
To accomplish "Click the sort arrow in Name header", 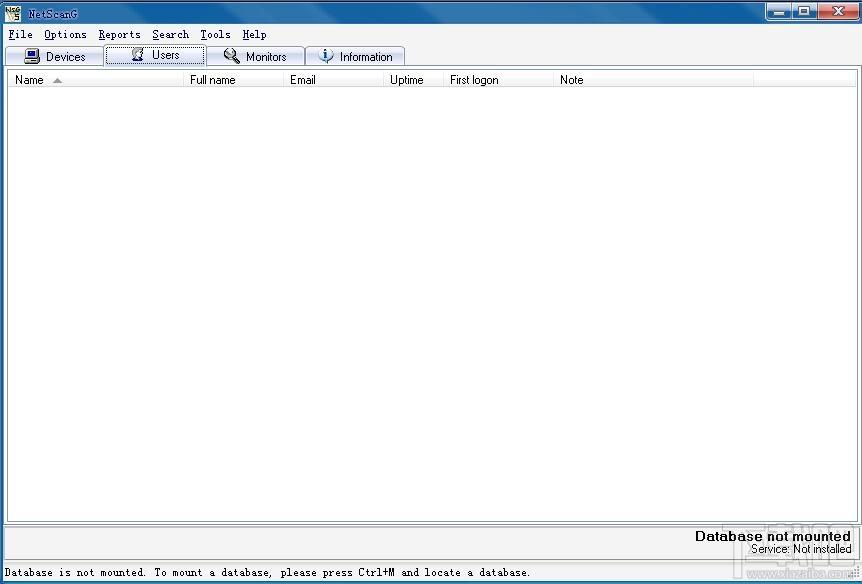I will 57,81.
